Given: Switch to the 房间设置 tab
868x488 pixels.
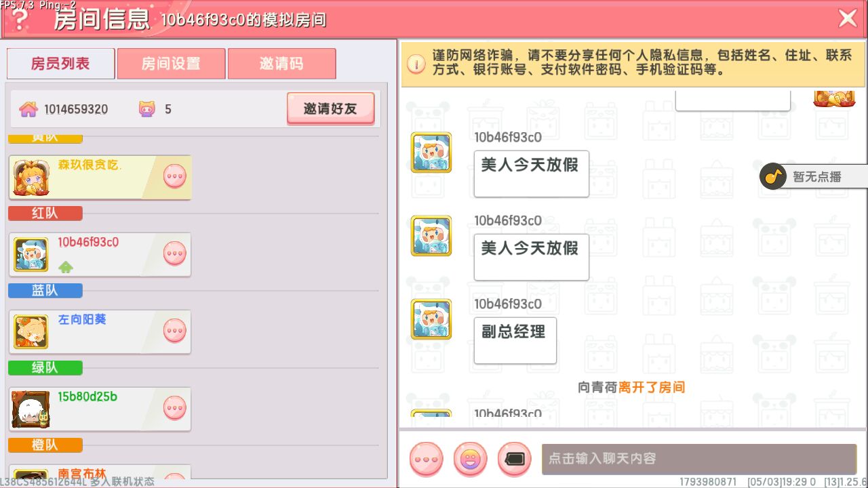Looking at the screenshot, I should (x=171, y=64).
